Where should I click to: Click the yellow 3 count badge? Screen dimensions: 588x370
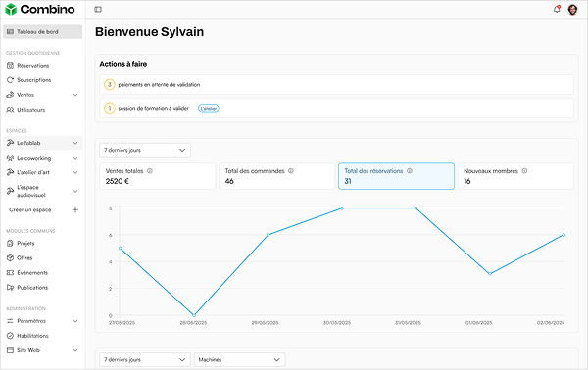110,85
